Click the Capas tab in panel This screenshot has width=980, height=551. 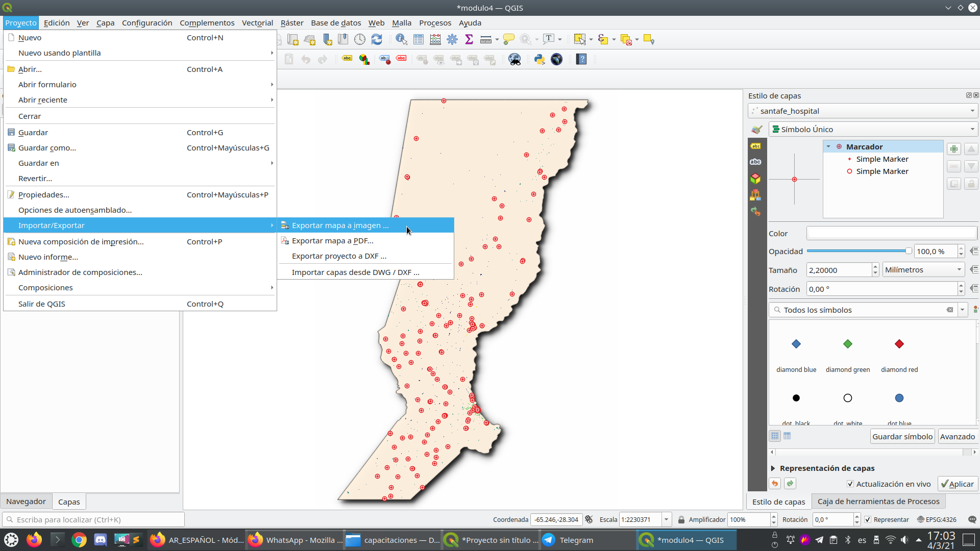(x=69, y=501)
